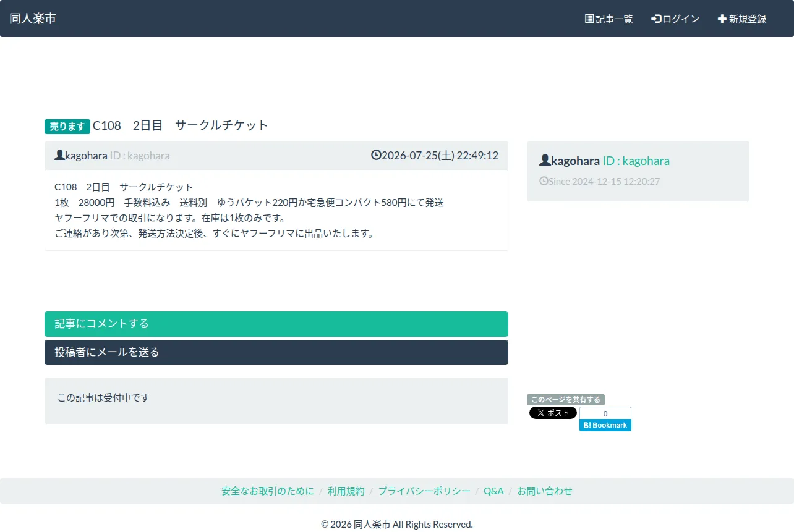Screen dimensions: 794x532
Task: Click the 記事一覧 list icon in navbar
Action: click(589, 19)
